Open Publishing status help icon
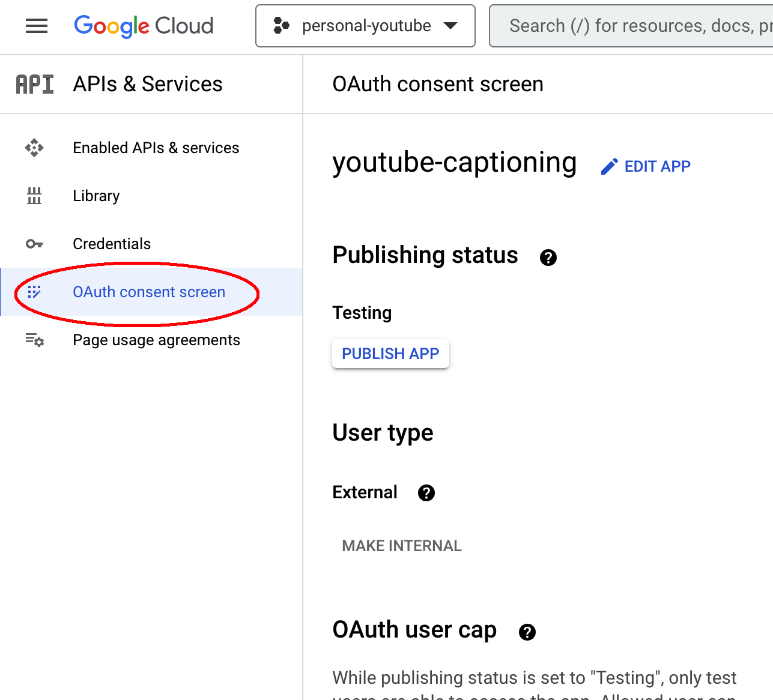 [x=548, y=258]
